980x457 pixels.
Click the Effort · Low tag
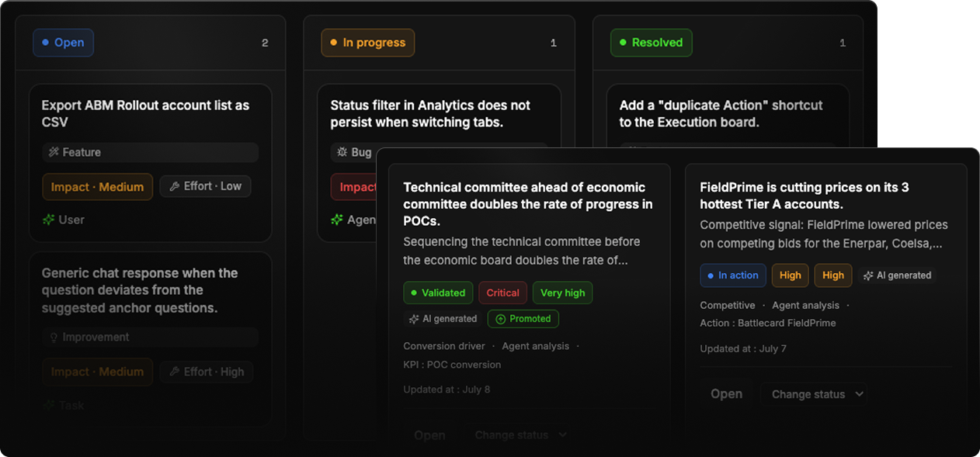[x=205, y=186]
